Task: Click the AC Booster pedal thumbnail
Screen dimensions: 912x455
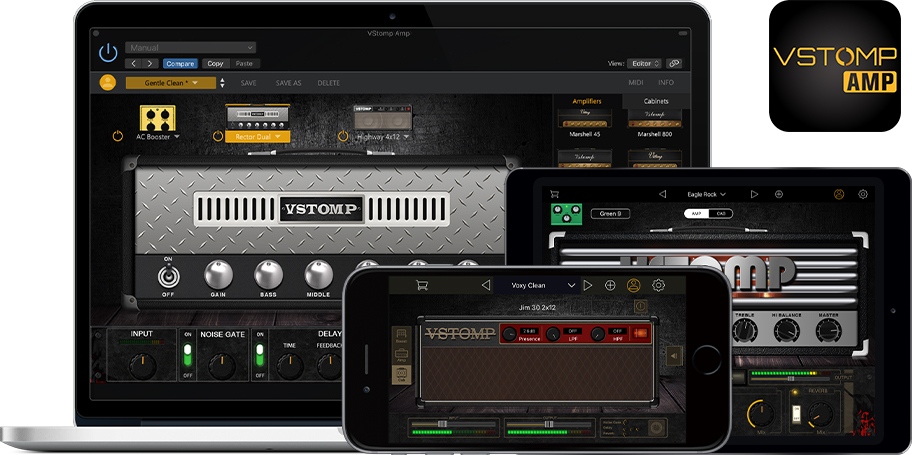Action: pos(155,117)
